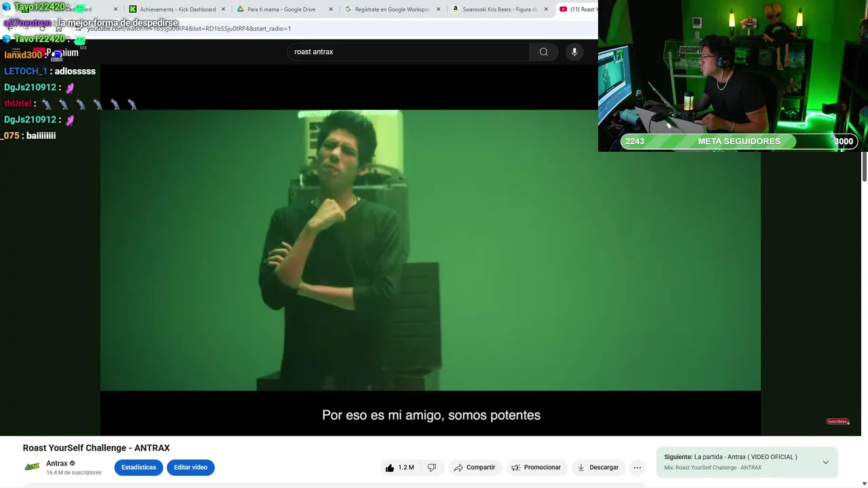Screen dimensions: 868x488
Task: Open the three-dot more actions menu
Action: 637,468
